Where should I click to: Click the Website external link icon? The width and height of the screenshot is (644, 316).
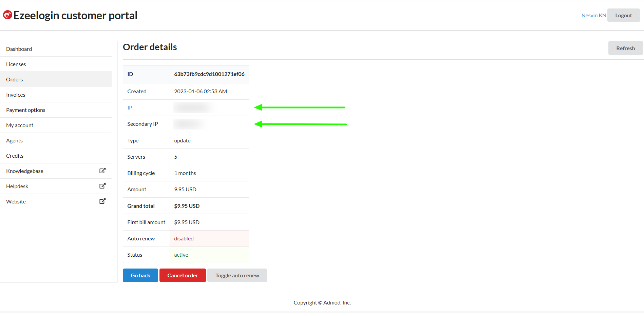point(102,201)
